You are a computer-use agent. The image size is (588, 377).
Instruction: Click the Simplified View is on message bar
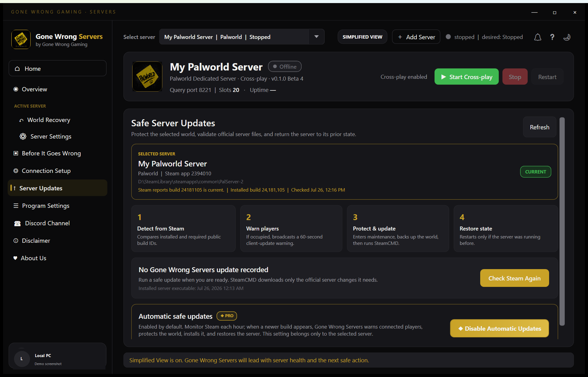[x=349, y=360]
